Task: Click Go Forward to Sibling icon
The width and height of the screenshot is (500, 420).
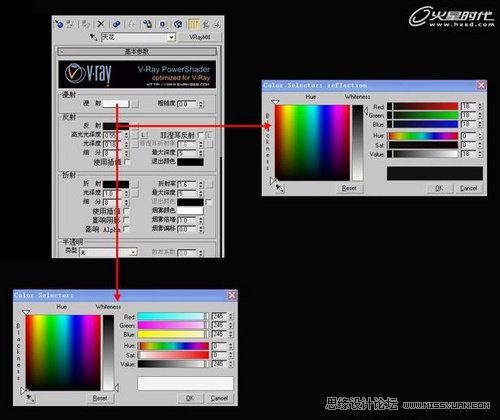Action: pos(217,24)
